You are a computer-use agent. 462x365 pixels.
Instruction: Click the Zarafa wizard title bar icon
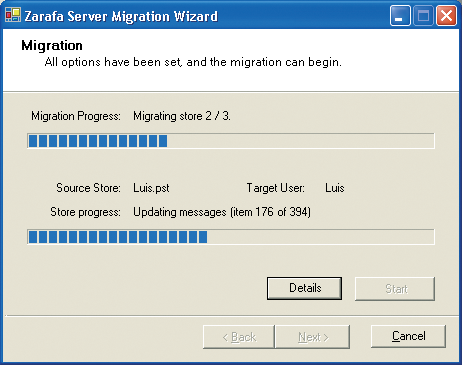[x=13, y=15]
